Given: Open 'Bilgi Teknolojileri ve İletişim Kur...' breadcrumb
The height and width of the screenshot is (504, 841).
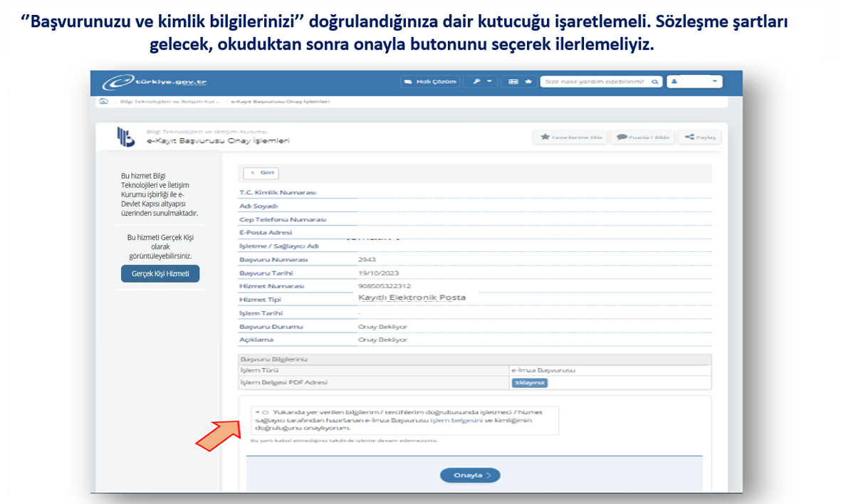Looking at the screenshot, I should 169,102.
